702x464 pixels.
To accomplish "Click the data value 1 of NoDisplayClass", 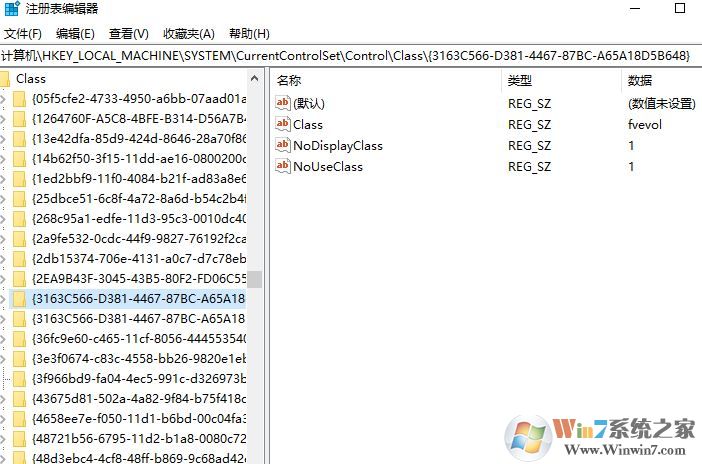I will tap(631, 146).
